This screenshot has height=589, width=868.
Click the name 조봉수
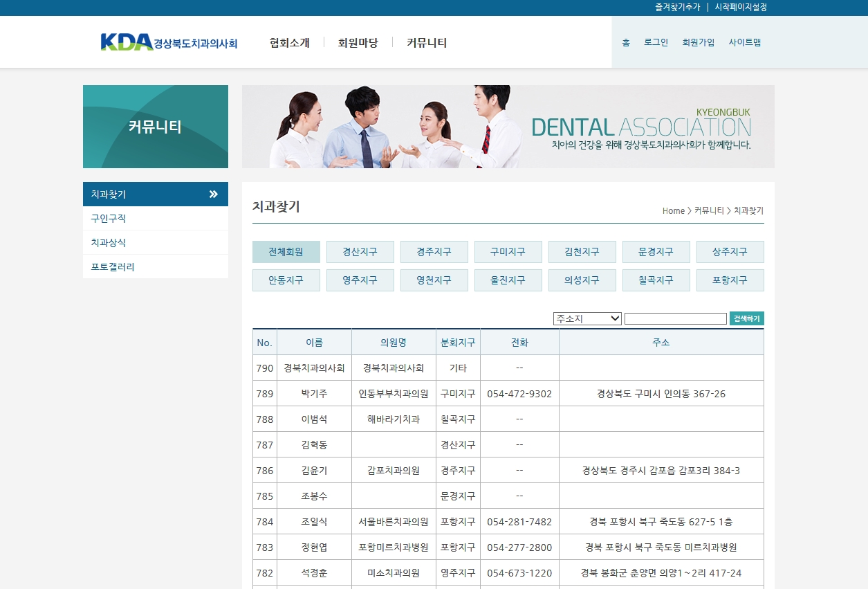[315, 496]
